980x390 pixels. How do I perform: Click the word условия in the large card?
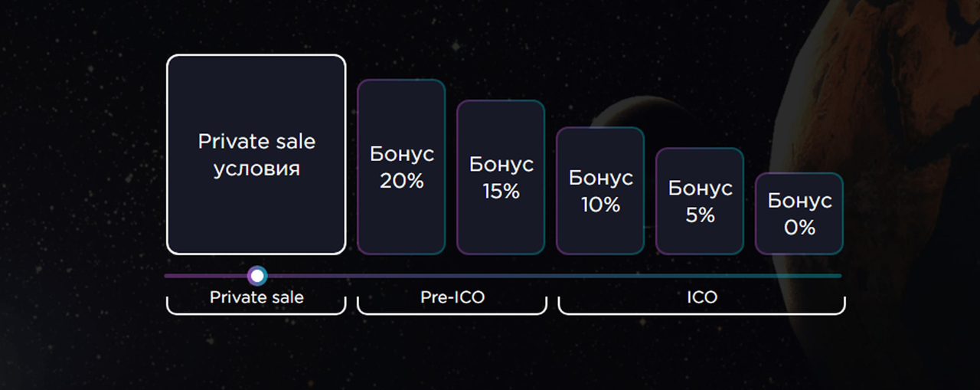[256, 169]
